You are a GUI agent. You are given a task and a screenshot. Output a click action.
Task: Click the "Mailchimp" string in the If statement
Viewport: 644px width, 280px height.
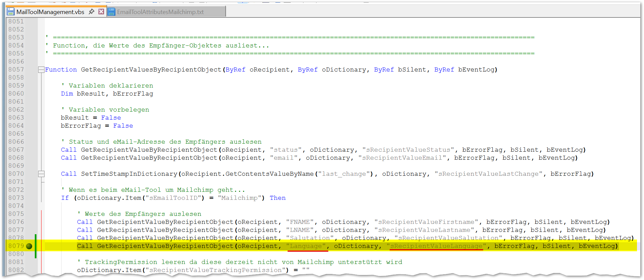pos(239,198)
